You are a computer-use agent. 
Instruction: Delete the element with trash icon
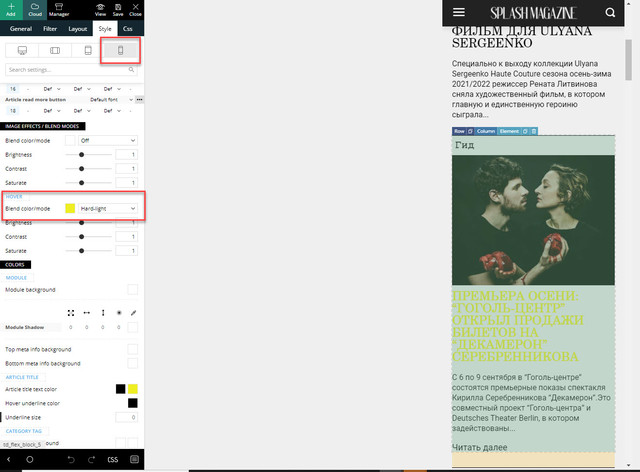click(x=534, y=131)
